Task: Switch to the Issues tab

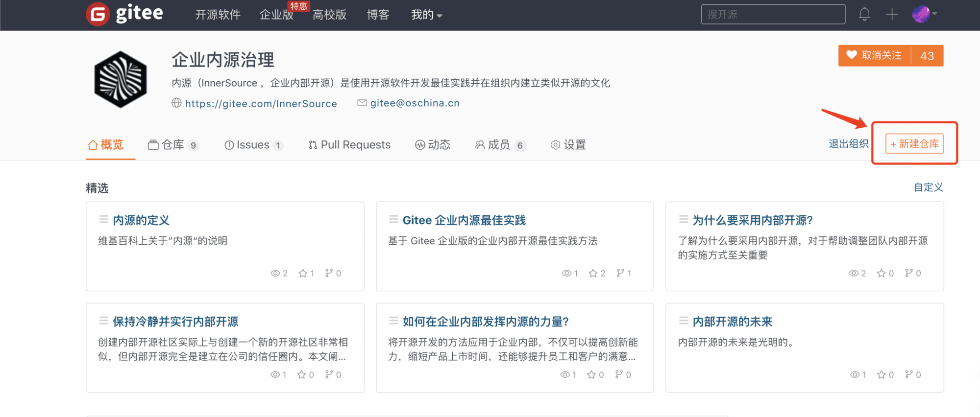Action: coord(253,145)
